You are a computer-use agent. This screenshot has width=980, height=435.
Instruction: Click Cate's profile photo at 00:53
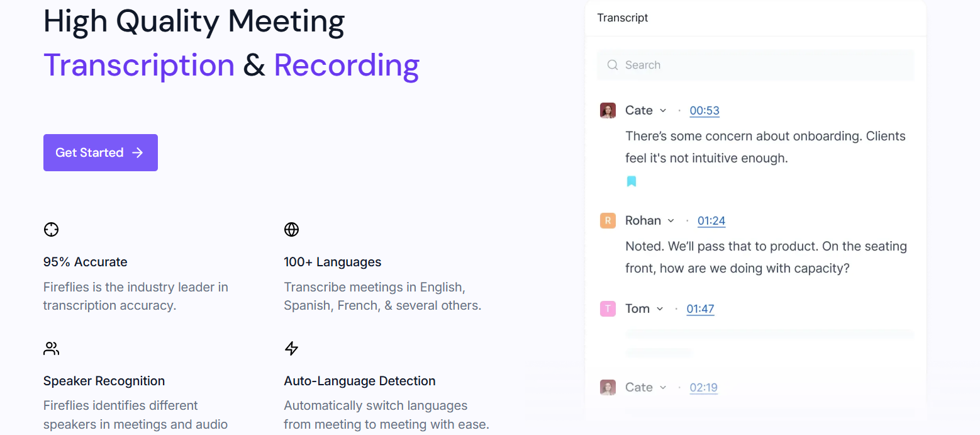[608, 111]
